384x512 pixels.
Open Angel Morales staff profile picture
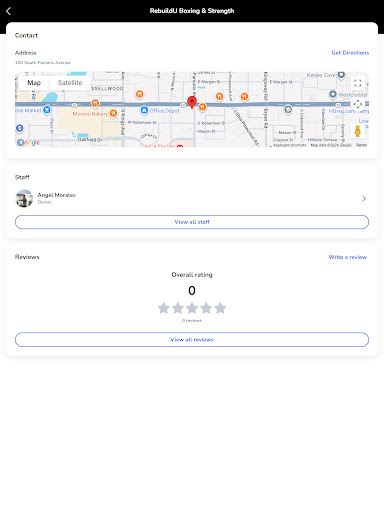coord(24,198)
